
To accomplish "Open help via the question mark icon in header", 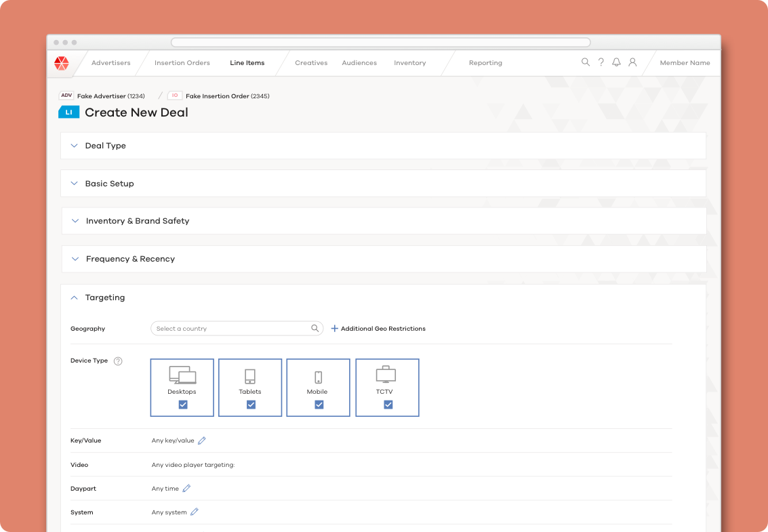I will pos(601,62).
